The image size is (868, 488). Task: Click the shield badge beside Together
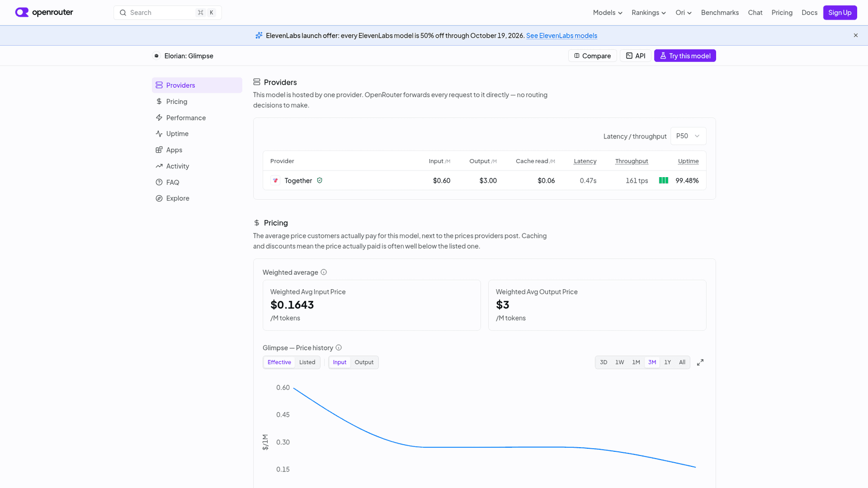[319, 180]
